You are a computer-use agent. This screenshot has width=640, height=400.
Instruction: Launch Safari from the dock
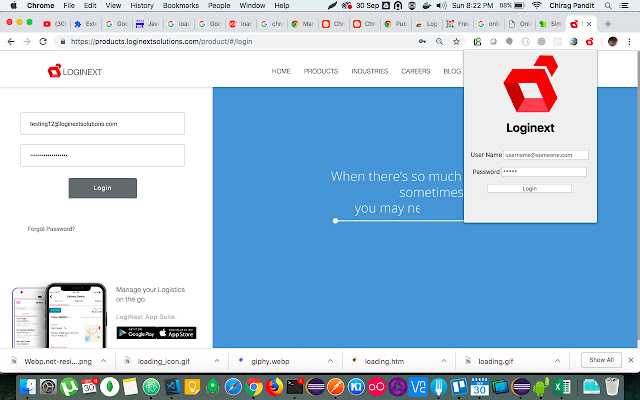233,386
